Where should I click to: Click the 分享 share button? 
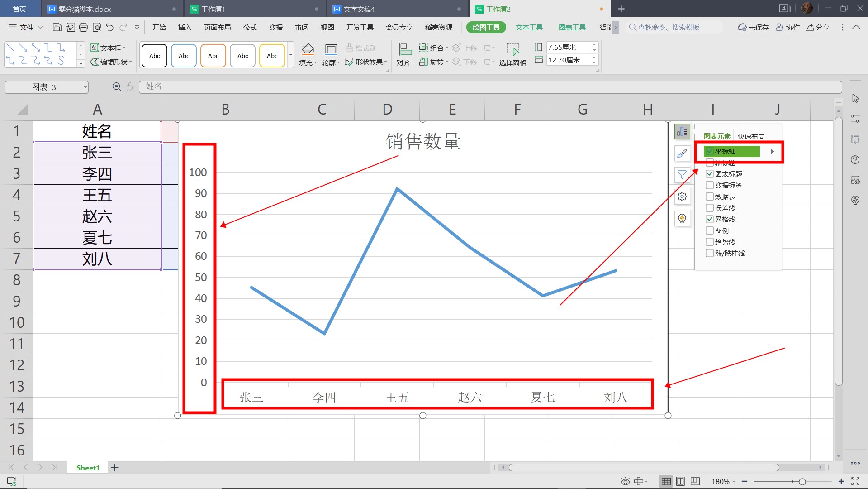(x=818, y=27)
